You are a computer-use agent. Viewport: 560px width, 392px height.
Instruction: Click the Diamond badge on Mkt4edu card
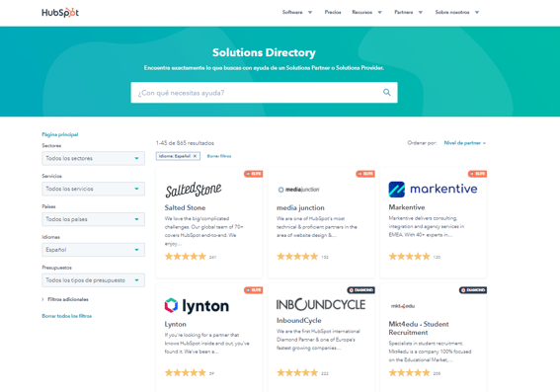(473, 290)
